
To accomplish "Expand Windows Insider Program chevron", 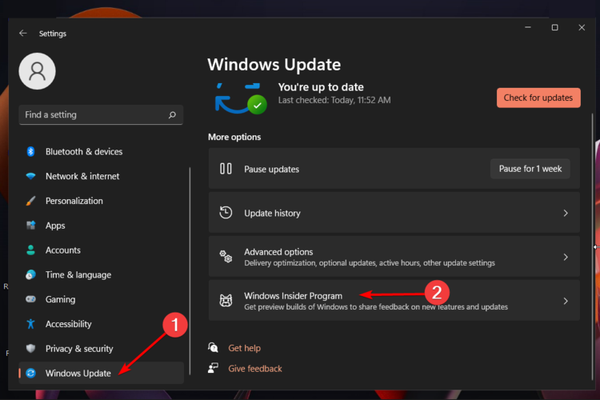I will (x=565, y=301).
